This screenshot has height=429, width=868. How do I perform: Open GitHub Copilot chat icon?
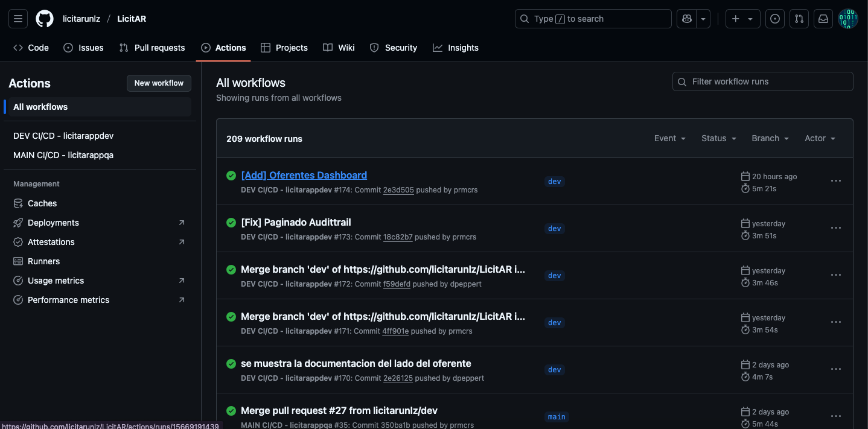coord(686,19)
